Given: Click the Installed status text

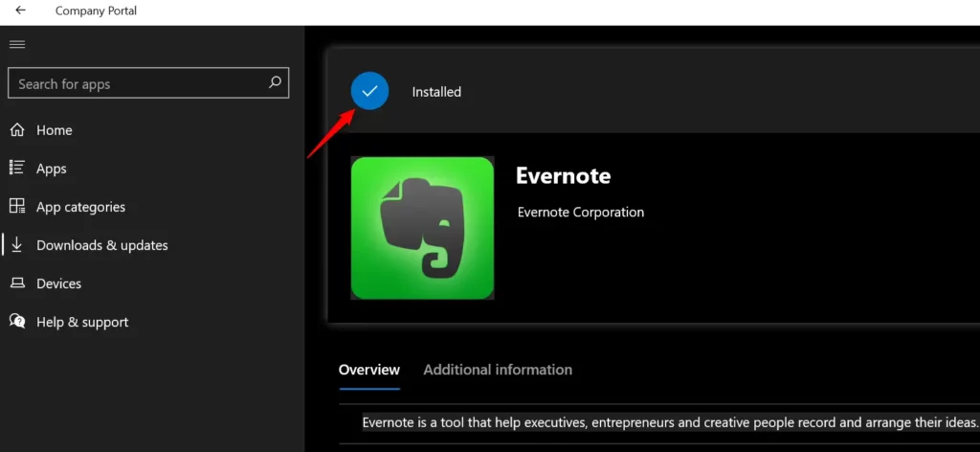Looking at the screenshot, I should point(436,92).
